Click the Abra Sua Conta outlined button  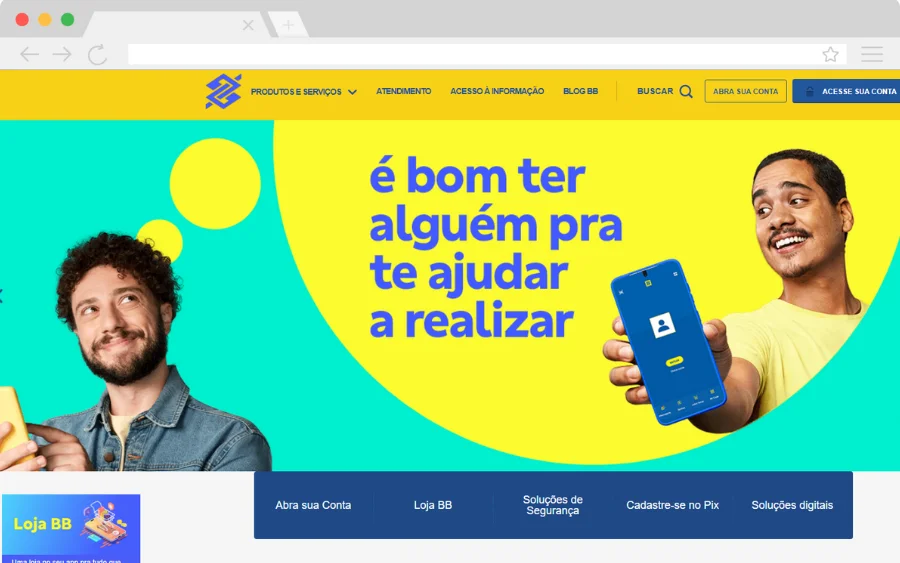point(745,91)
